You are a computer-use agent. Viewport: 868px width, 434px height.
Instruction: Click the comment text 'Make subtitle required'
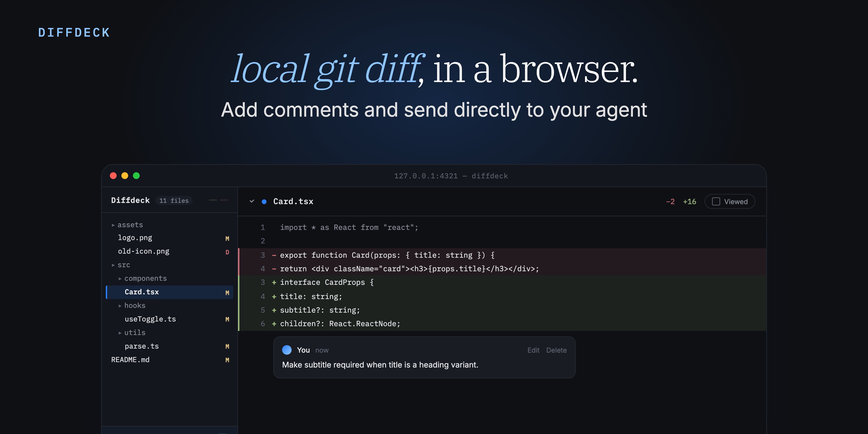point(380,365)
